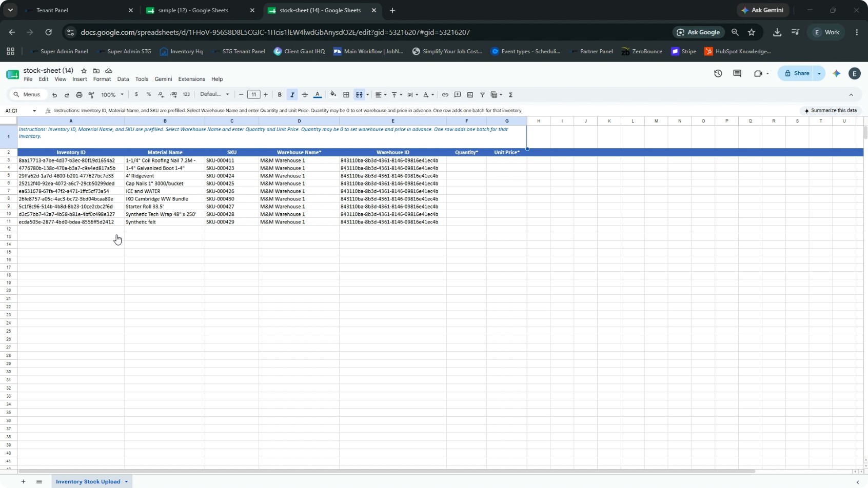Search the Menus box
Viewport: 868px width, 488px height.
point(28,94)
